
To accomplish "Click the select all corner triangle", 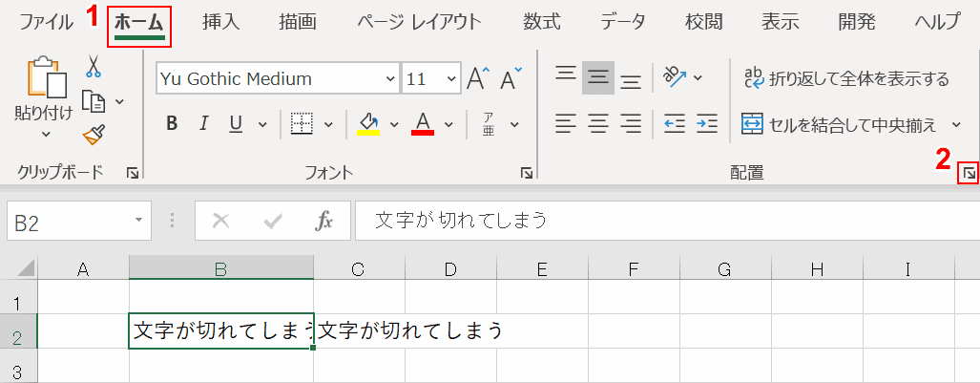I will pos(25,269).
